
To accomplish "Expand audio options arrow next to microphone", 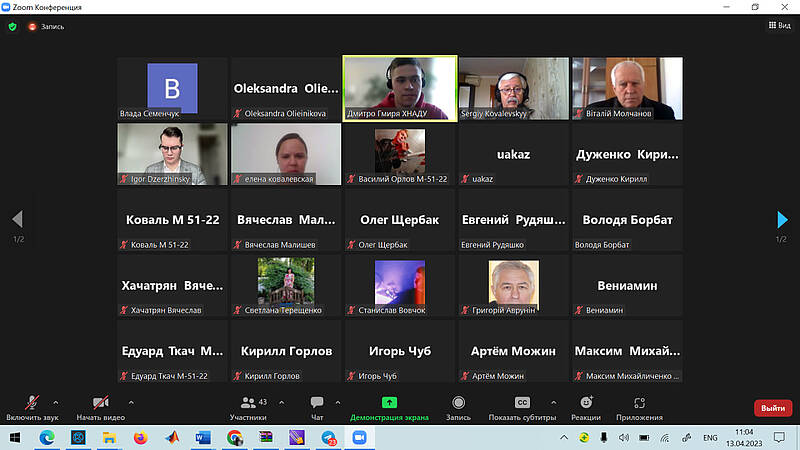I will 55,401.
